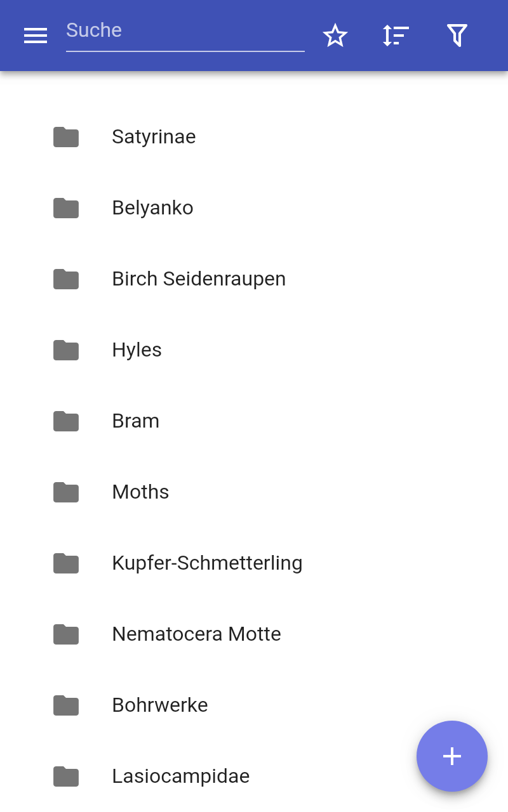Viewport: 508px width, 812px height.
Task: Select the Hyles folder name
Action: click(x=137, y=350)
